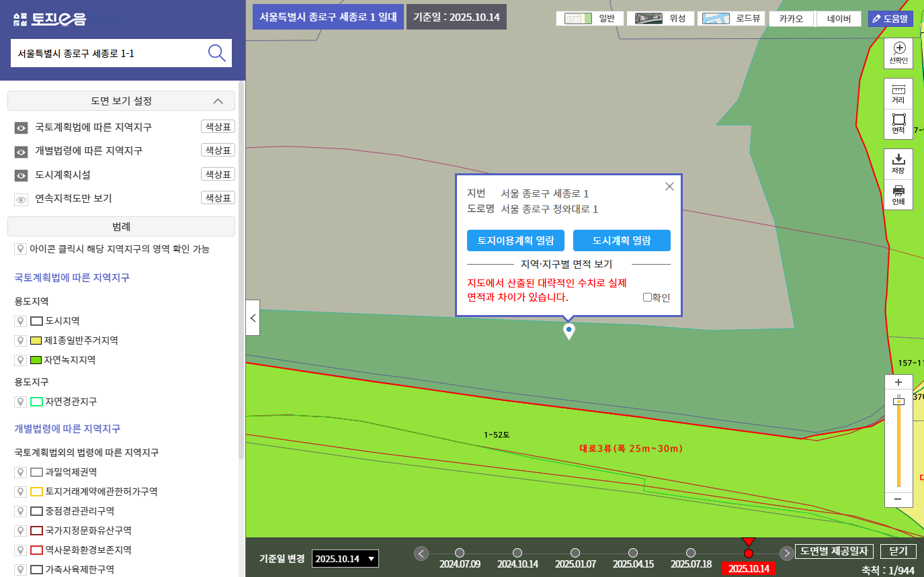Select 카카오 map provider

[790, 19]
